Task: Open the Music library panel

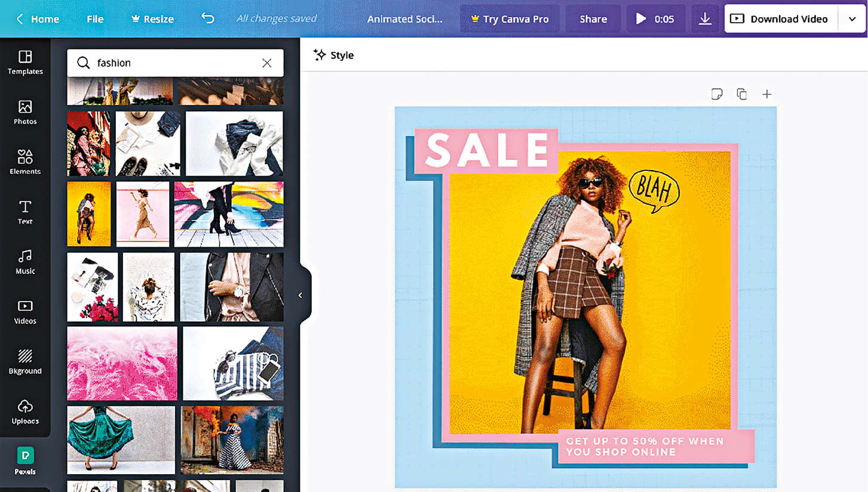Action: click(25, 262)
